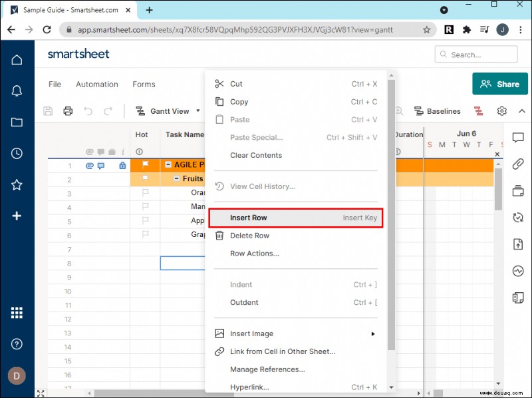The image size is (532, 398).
Task: Open Notifications bell icon
Action: [17, 91]
